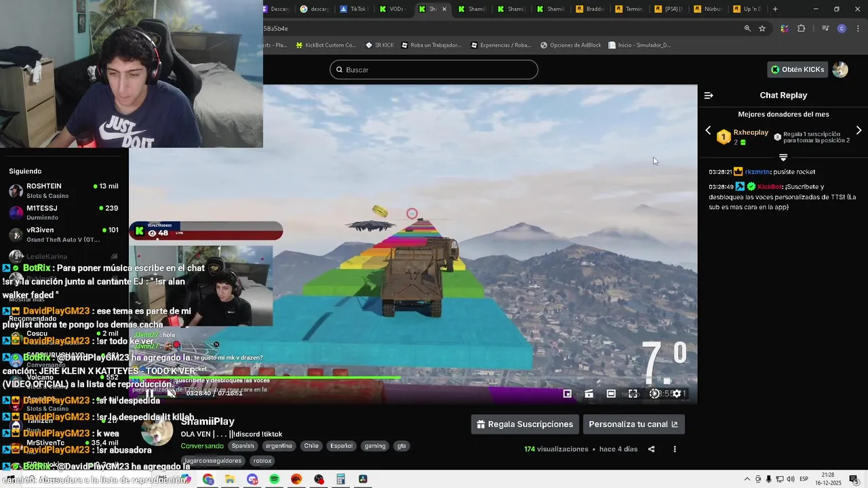The width and height of the screenshot is (868, 488).
Task: Go to previous top donor
Action: point(708,130)
